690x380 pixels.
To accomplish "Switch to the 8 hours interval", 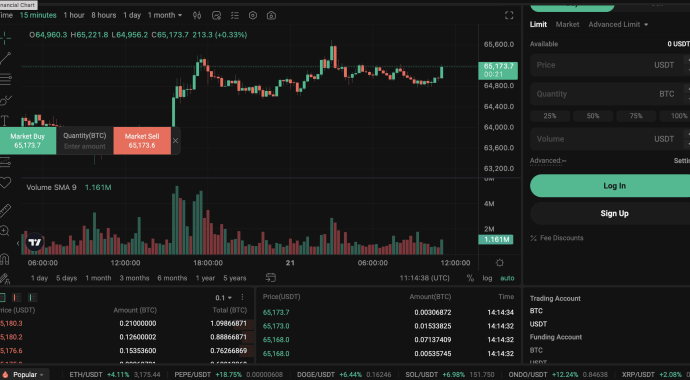I will (x=103, y=15).
